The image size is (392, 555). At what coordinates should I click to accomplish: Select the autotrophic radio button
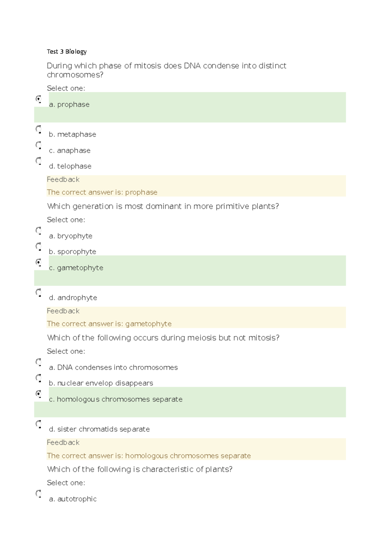click(x=39, y=493)
